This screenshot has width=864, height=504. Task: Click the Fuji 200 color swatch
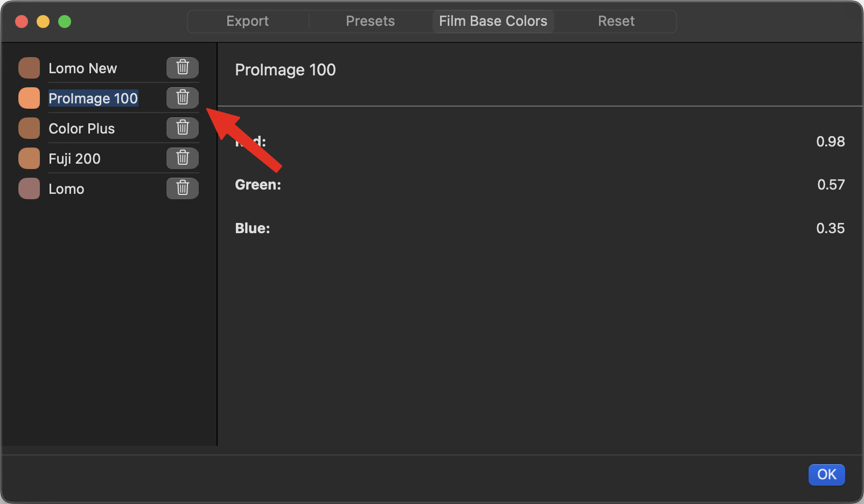(29, 158)
